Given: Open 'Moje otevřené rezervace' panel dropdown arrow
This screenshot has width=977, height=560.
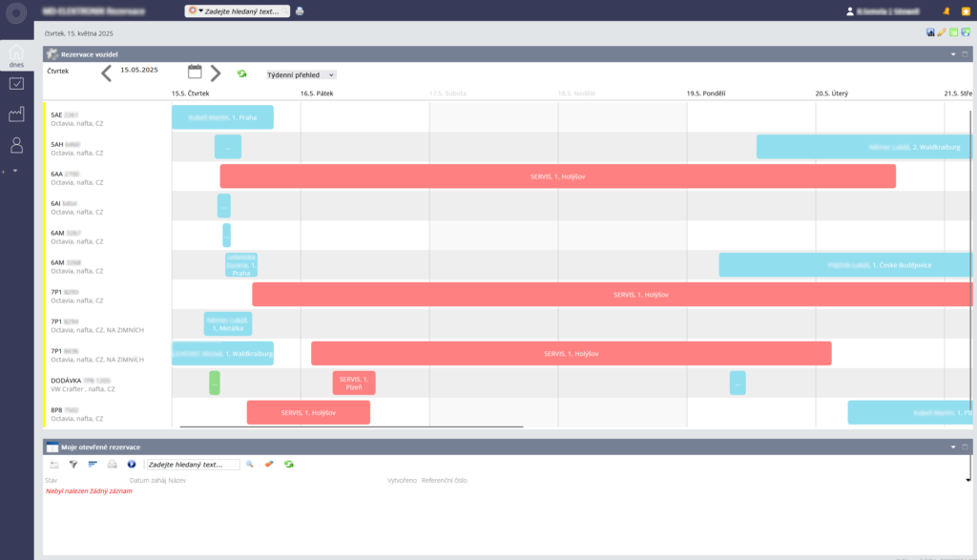Looking at the screenshot, I should (953, 447).
